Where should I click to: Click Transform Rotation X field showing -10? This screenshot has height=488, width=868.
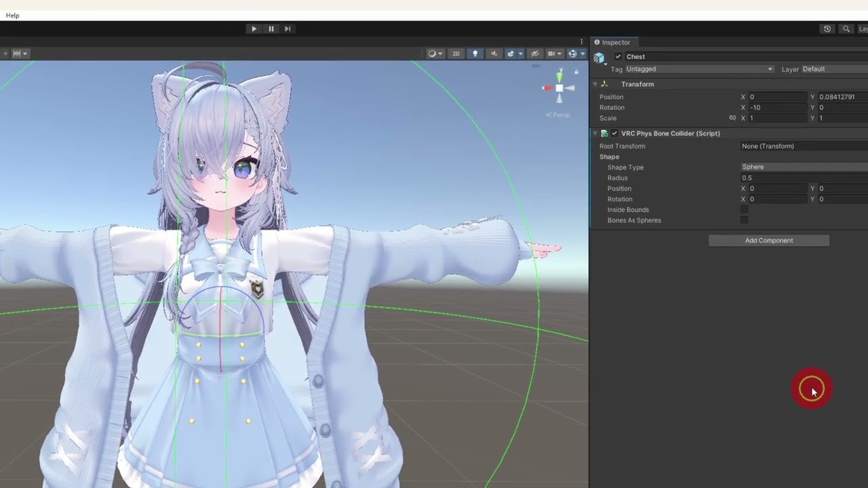778,108
